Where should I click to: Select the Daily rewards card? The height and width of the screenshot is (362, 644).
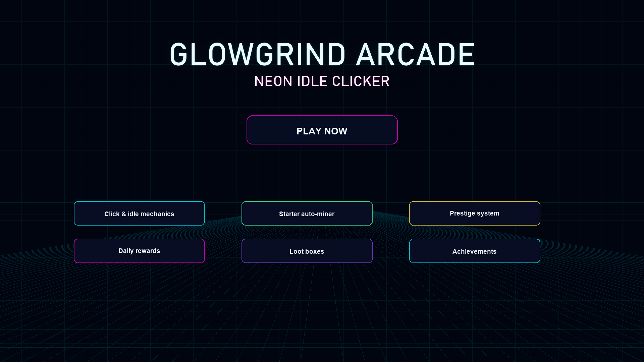(x=139, y=251)
